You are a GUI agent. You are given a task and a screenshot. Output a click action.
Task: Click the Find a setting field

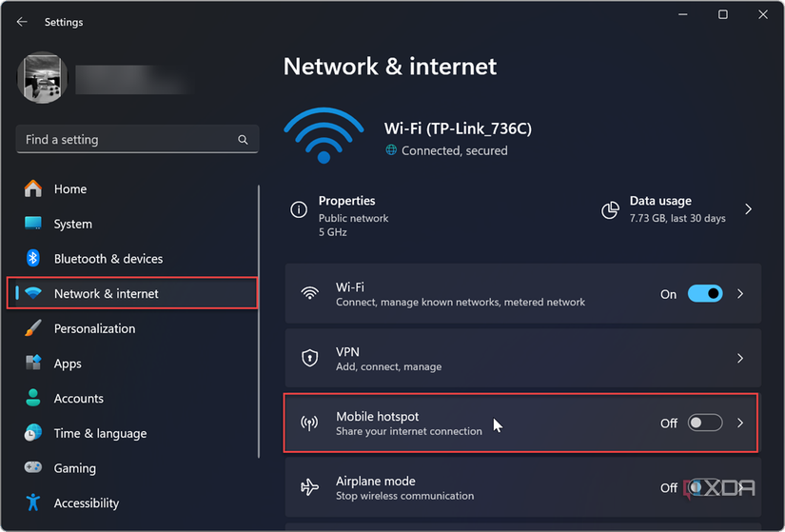click(128, 140)
